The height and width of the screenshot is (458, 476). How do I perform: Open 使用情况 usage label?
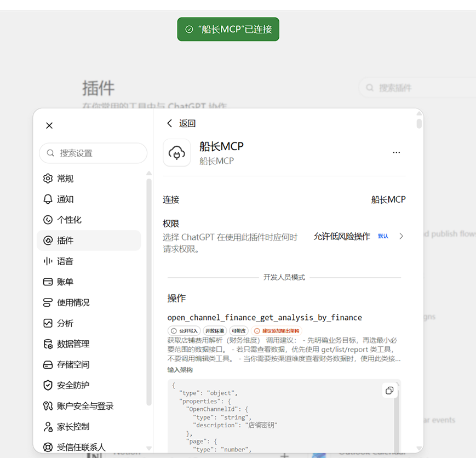pos(73,302)
